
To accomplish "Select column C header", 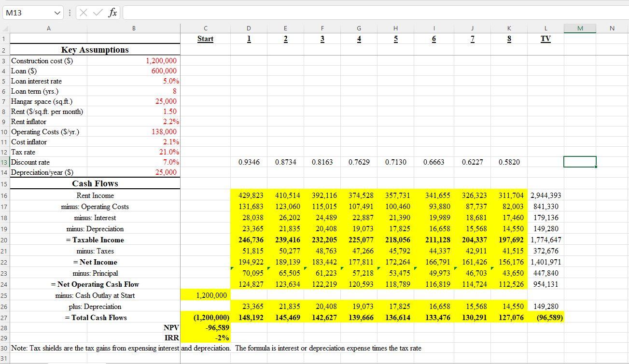I will tap(205, 28).
